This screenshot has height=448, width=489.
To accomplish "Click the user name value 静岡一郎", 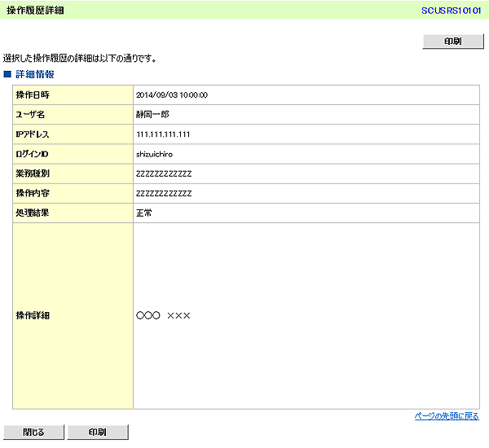I will (152, 114).
